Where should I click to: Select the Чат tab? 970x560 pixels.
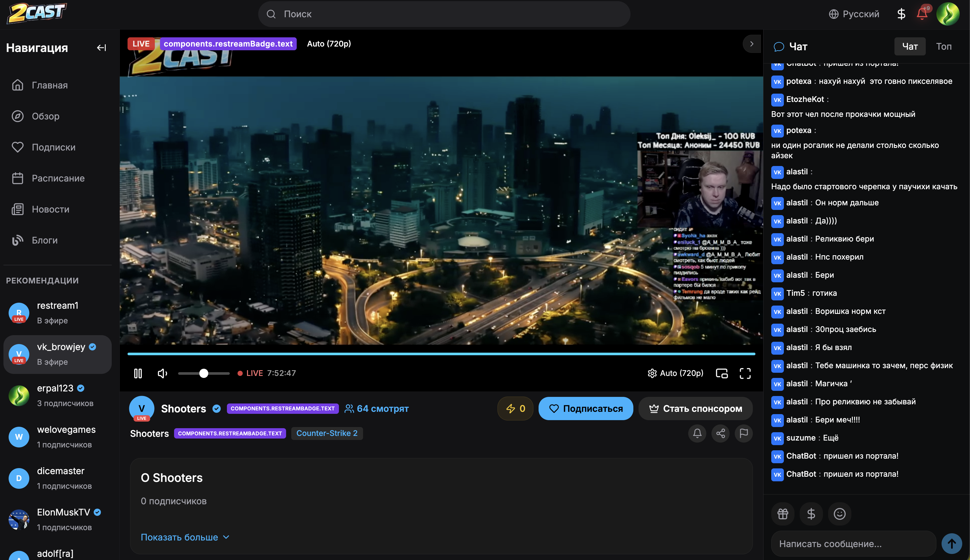[910, 47]
